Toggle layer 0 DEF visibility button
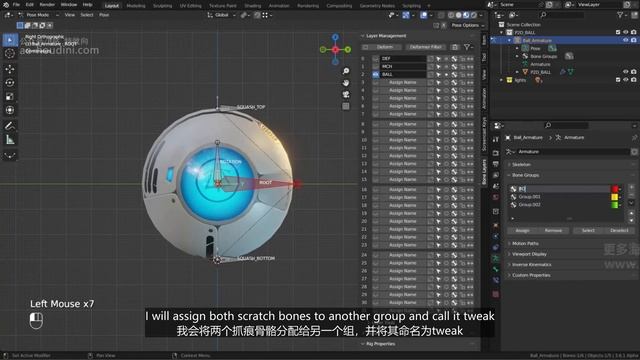The width and height of the screenshot is (640, 360). click(x=376, y=59)
